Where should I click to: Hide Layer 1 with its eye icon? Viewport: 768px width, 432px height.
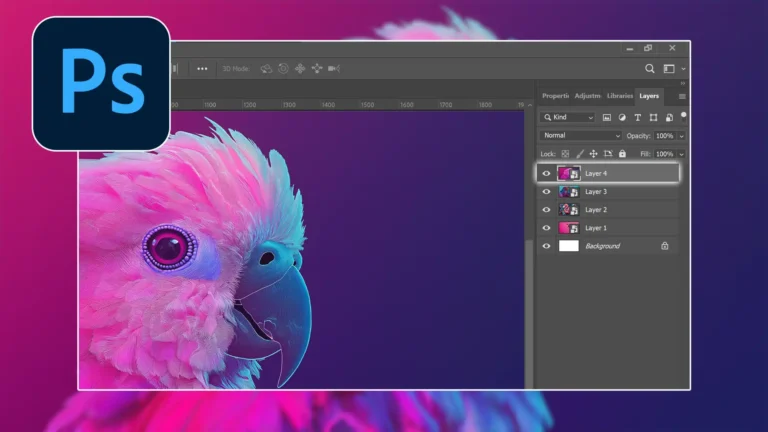[x=546, y=228]
